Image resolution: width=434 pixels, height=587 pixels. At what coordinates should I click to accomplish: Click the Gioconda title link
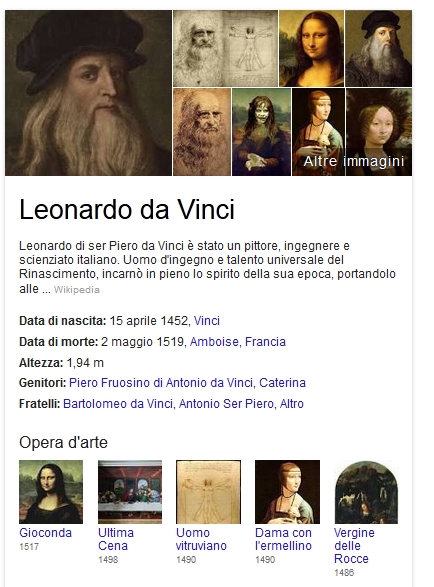[x=45, y=533]
